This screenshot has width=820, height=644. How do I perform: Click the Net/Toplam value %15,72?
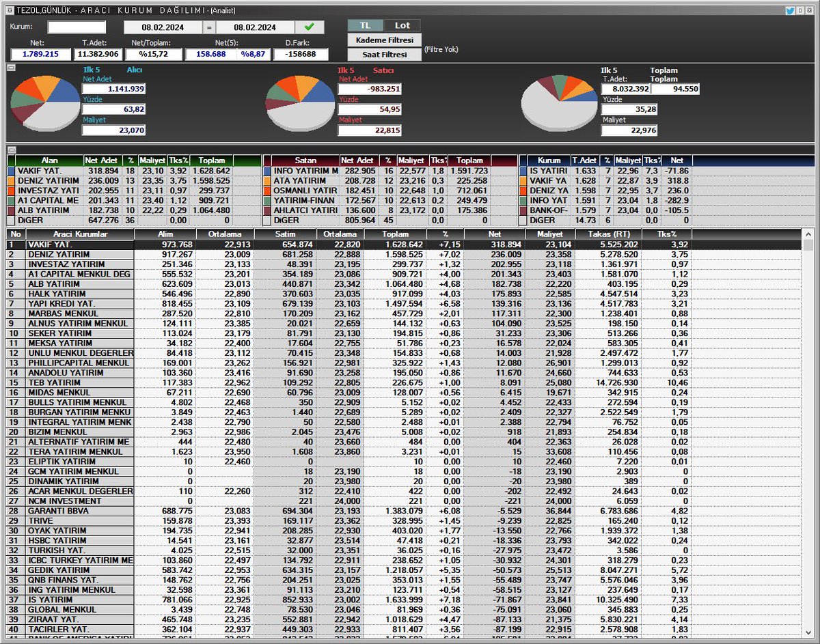coord(155,54)
